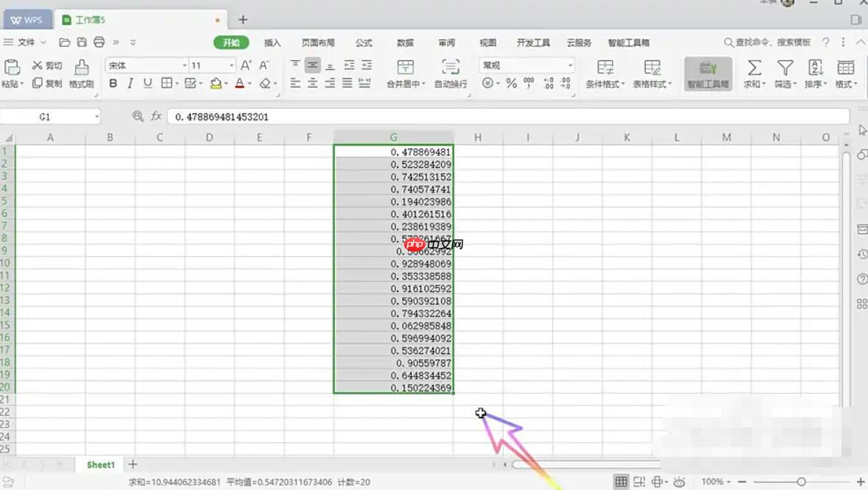Expand the Name Box dropdown
Screen dimensions: 868x490
coord(97,117)
